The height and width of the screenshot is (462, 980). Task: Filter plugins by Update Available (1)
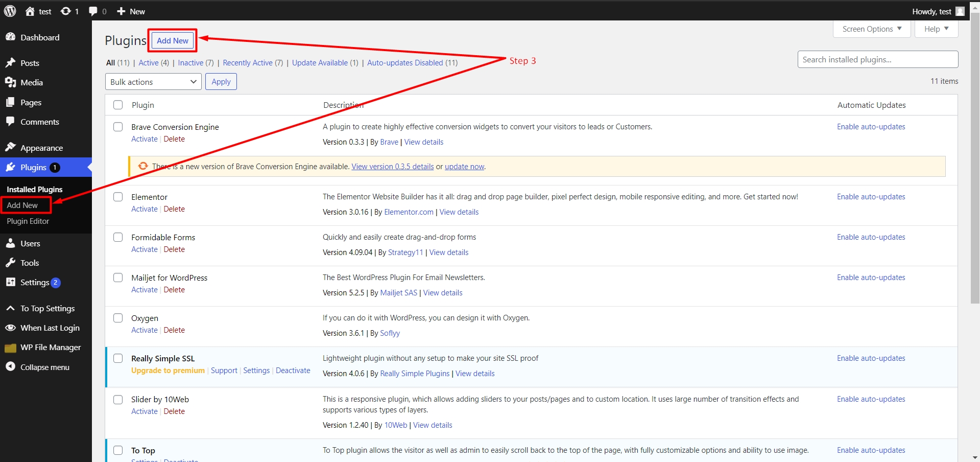325,63
